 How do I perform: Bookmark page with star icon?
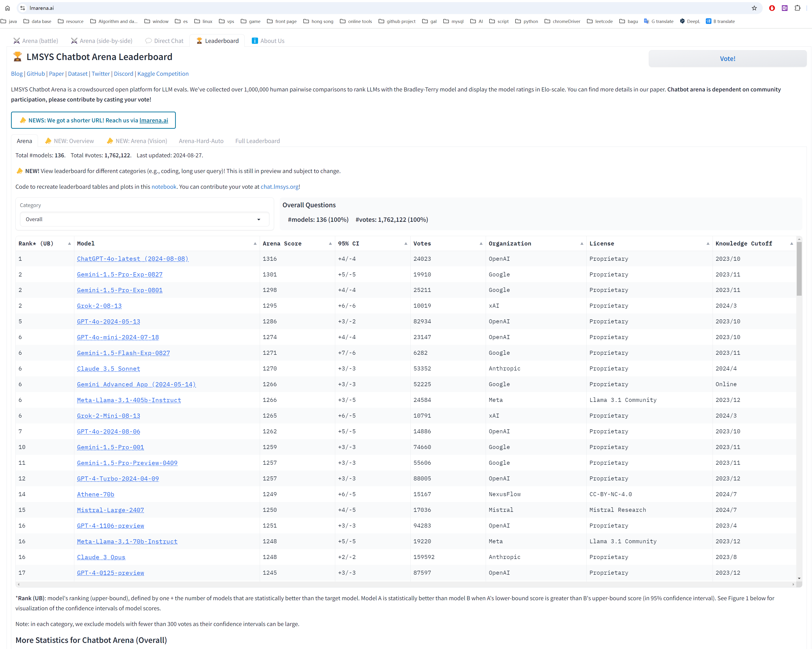pyautogui.click(x=754, y=8)
